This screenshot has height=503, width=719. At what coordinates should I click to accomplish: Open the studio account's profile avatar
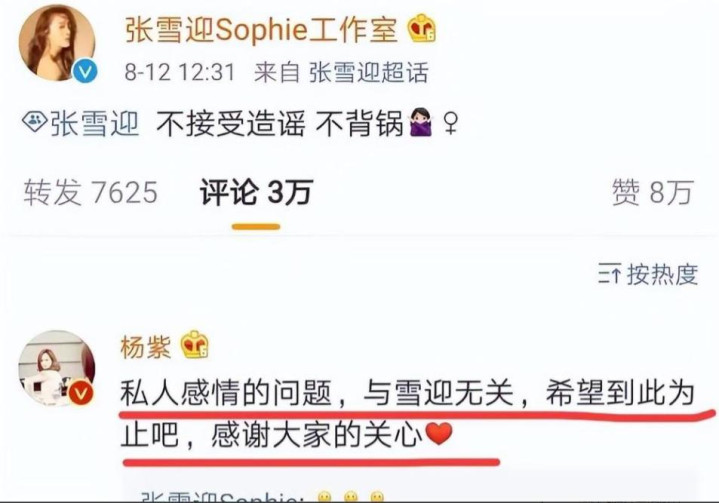[x=57, y=42]
